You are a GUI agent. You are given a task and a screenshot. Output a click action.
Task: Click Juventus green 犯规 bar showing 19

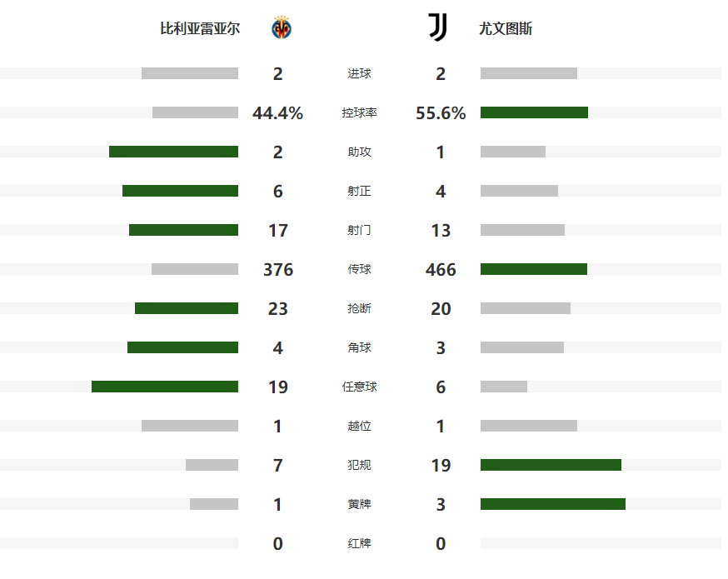tap(551, 465)
